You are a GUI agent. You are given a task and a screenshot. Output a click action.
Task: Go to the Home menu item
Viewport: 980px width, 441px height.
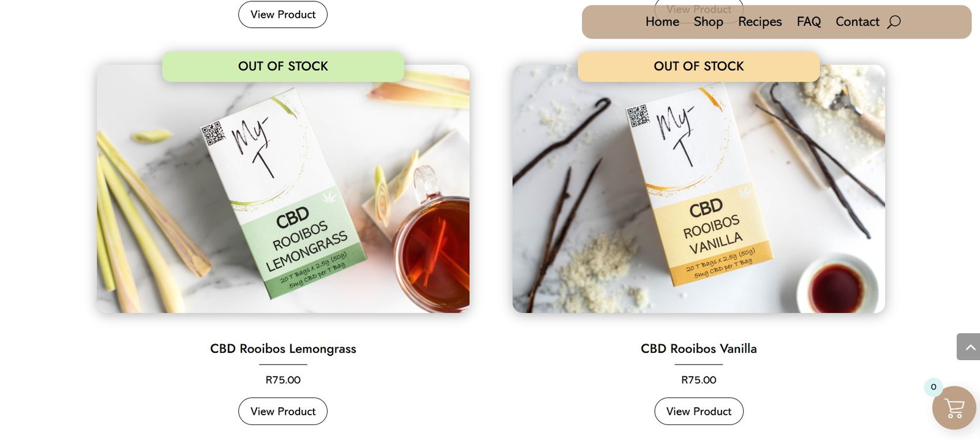click(662, 22)
